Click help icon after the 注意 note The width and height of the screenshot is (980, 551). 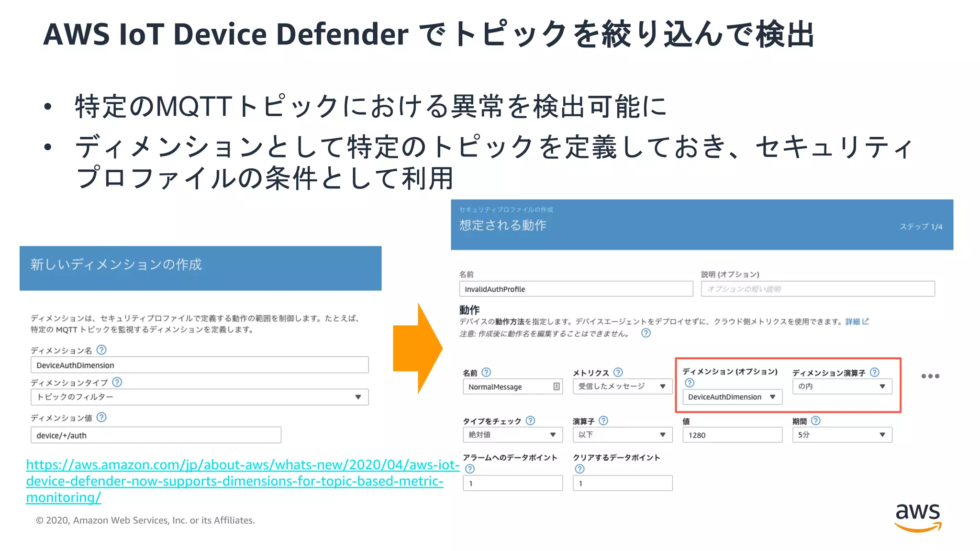click(646, 333)
